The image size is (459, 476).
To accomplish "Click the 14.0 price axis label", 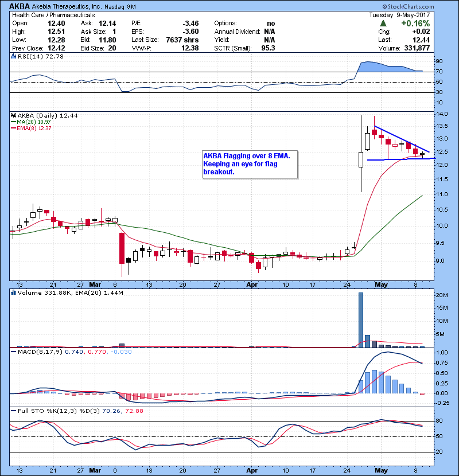I will pyautogui.click(x=442, y=114).
